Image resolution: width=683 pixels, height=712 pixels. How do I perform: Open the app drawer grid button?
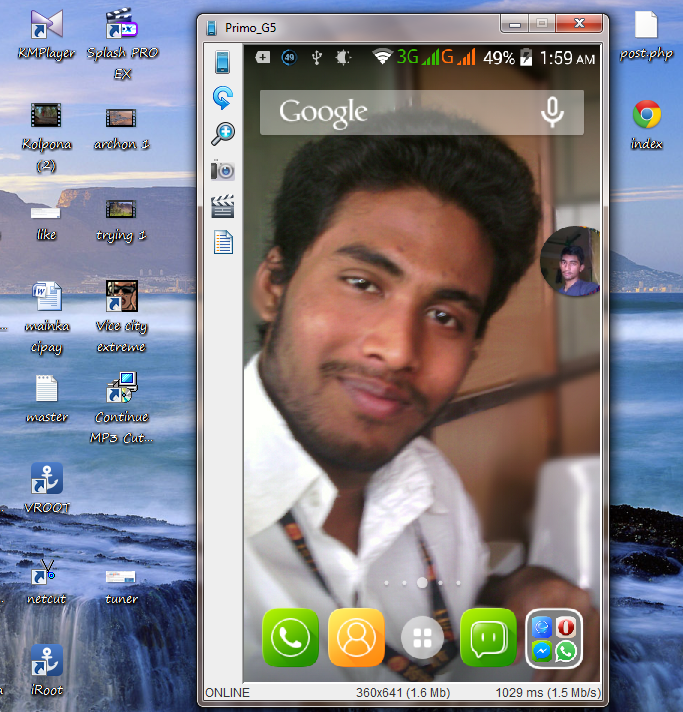(422, 638)
